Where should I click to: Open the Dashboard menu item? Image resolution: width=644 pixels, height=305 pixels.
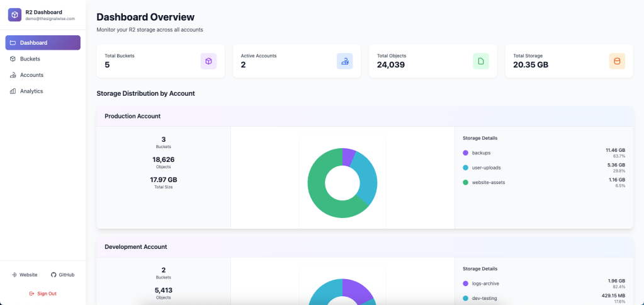point(43,43)
